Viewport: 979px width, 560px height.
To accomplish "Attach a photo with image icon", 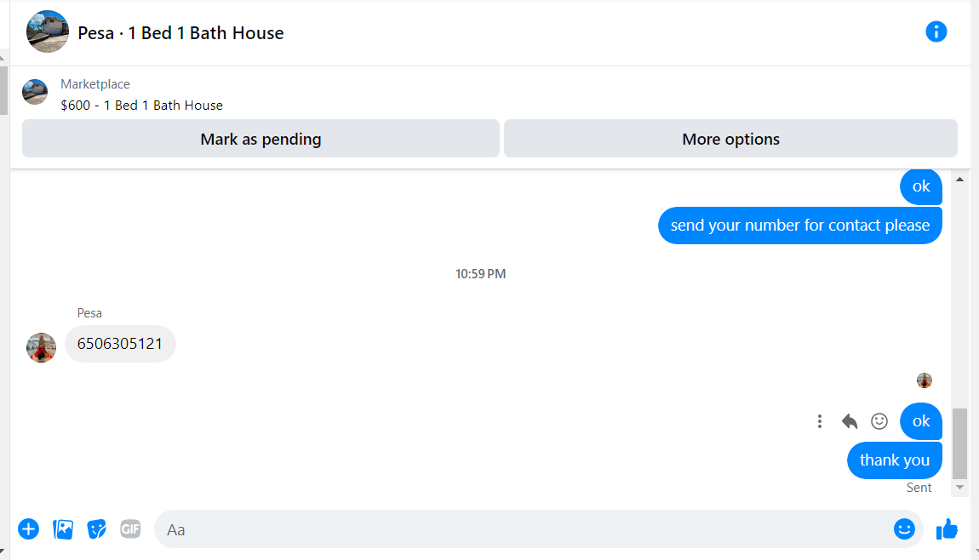I will pos(63,529).
